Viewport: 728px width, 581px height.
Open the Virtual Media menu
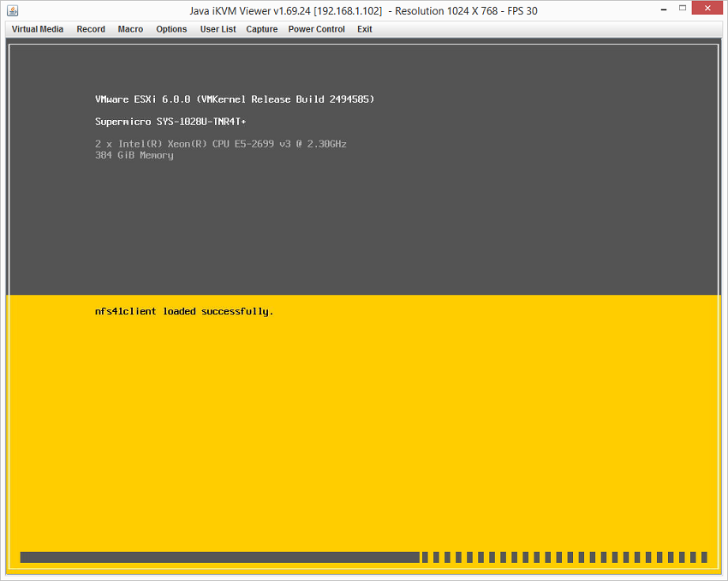[x=37, y=29]
